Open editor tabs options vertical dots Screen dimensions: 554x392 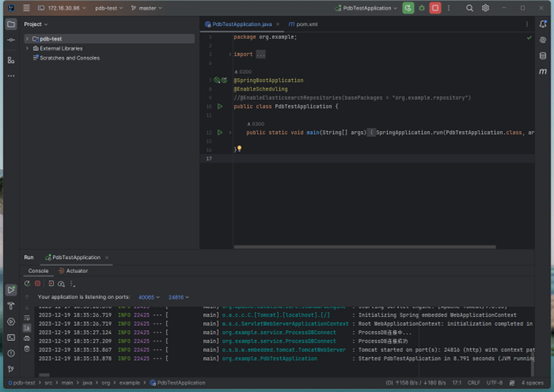527,24
